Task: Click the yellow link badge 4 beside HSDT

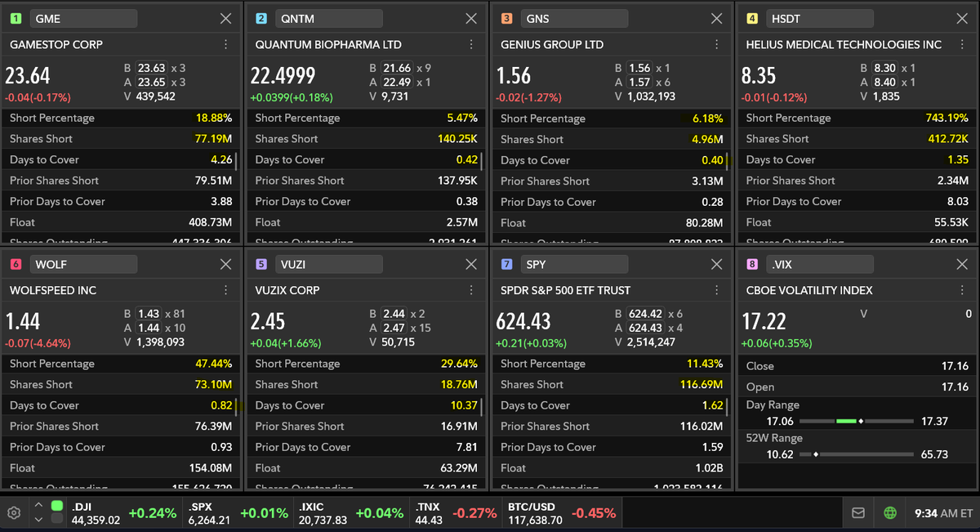Action: 752,19
